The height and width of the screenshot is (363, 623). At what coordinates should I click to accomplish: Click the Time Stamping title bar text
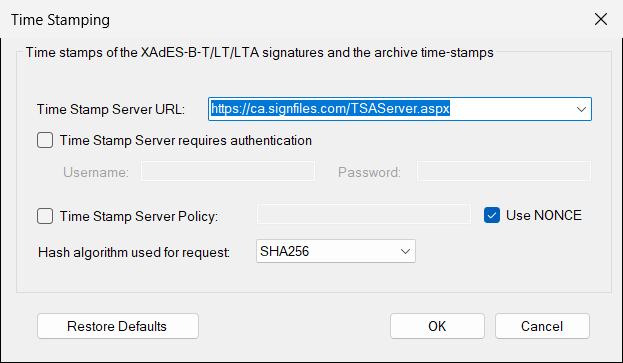[60, 20]
